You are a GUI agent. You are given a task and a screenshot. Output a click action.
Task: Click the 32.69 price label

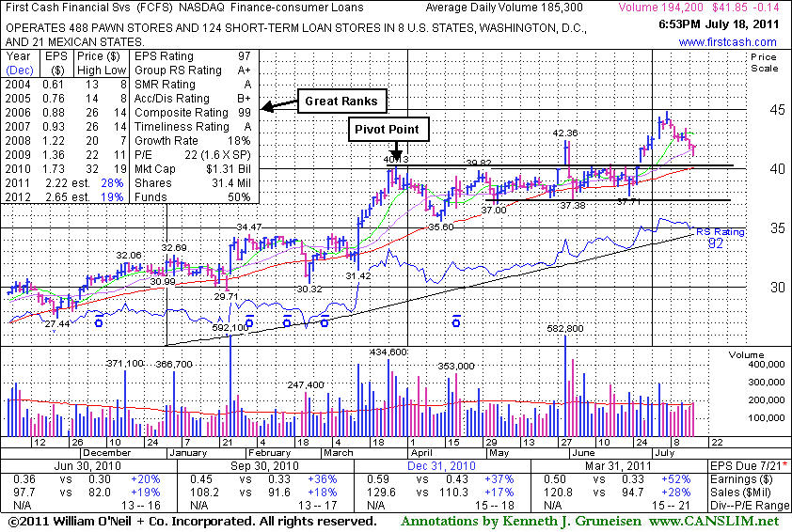point(174,248)
